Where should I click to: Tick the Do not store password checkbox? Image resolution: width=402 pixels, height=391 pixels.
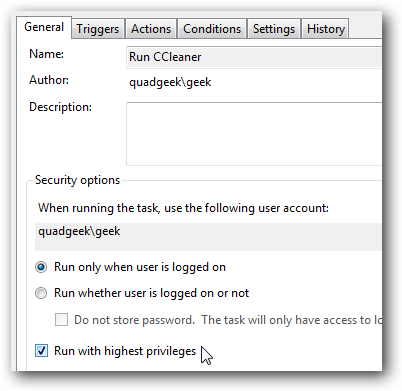pyautogui.click(x=61, y=320)
